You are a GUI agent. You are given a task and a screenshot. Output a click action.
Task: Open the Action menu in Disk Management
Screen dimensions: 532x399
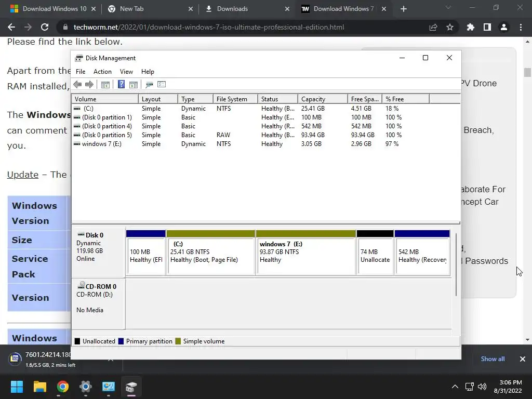[102, 72]
